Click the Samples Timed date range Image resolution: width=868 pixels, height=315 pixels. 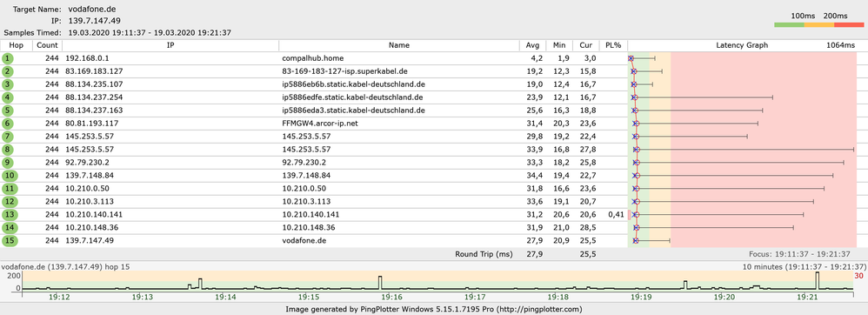click(x=150, y=33)
